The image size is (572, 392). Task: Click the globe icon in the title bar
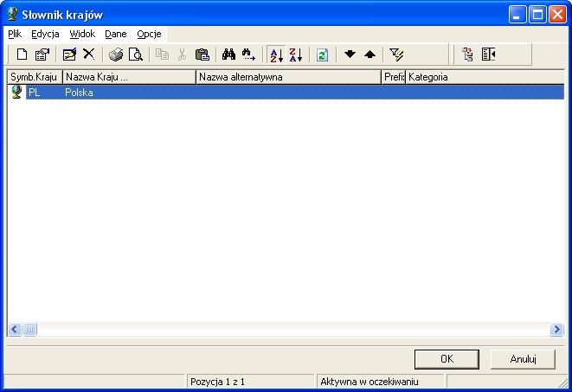pos(12,14)
